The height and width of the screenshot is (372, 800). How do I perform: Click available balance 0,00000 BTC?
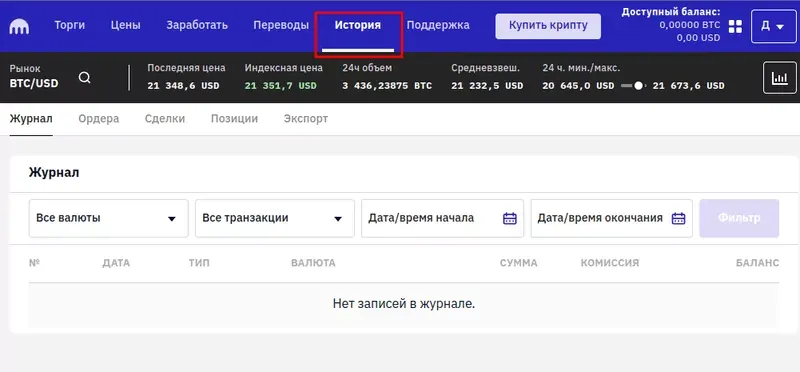coord(690,25)
